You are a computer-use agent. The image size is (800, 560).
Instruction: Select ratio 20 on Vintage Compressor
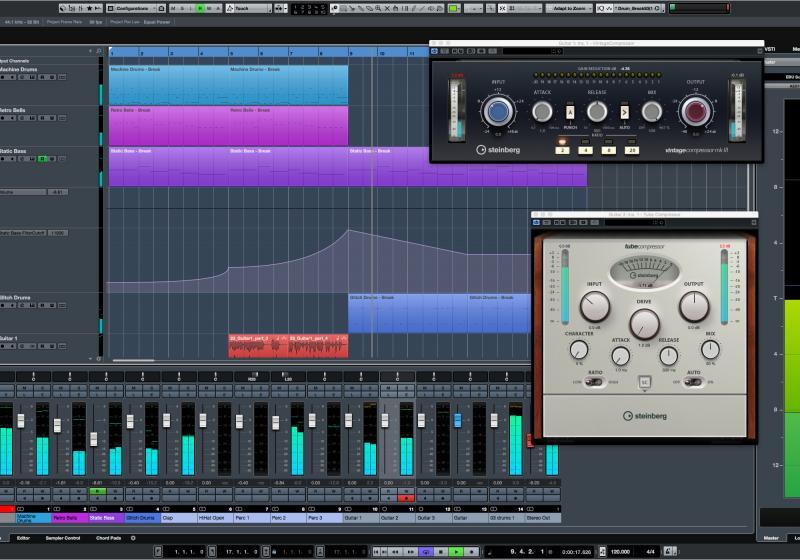[631, 150]
